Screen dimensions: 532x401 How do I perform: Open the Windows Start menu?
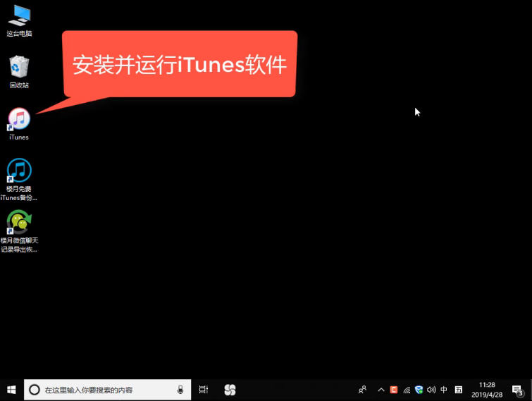pos(11,390)
